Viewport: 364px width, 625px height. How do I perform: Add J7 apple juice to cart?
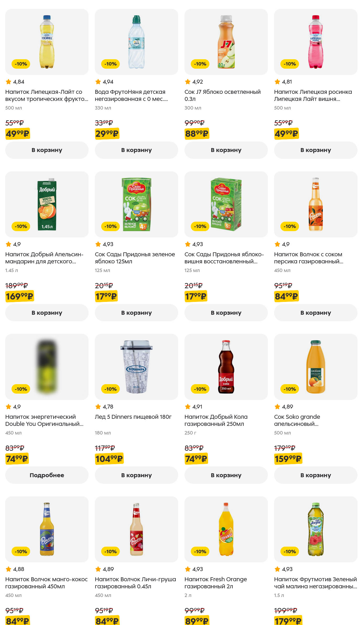click(226, 150)
